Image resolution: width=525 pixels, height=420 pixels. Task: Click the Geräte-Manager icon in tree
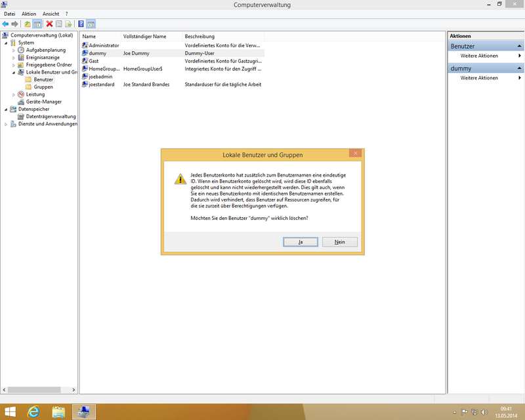(x=21, y=102)
